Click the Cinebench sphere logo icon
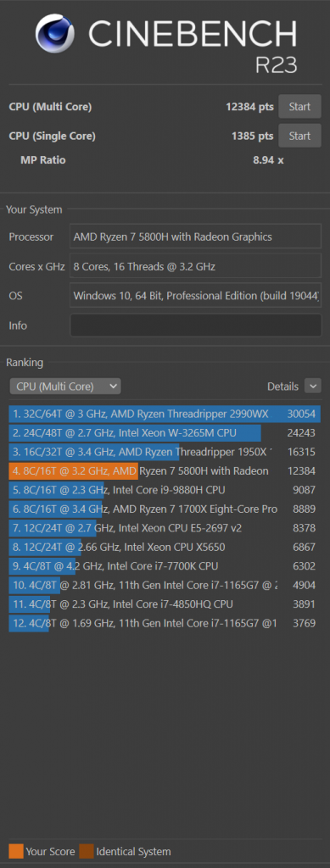Screen dimensions: 330x868 (55, 34)
